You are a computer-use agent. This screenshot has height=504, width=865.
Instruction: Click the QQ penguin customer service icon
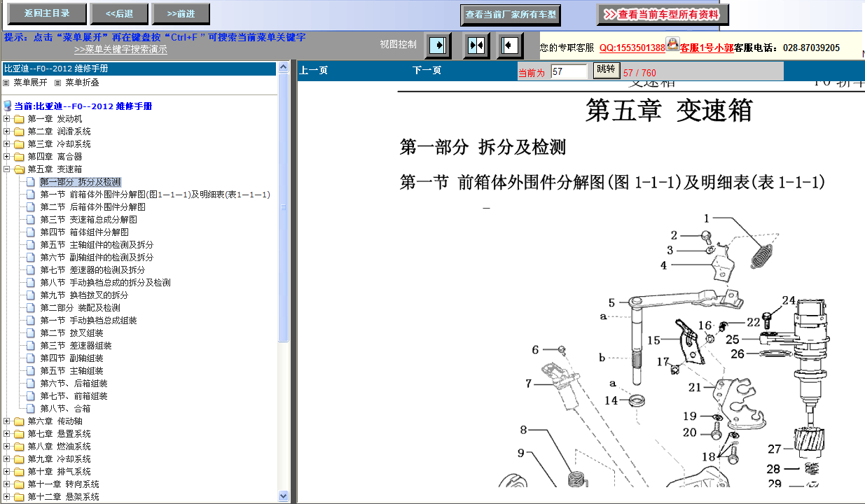[x=672, y=44]
